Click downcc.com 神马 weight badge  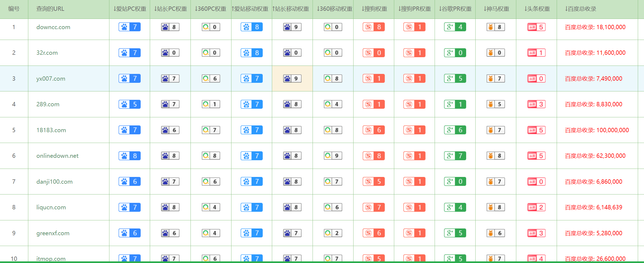[496, 27]
